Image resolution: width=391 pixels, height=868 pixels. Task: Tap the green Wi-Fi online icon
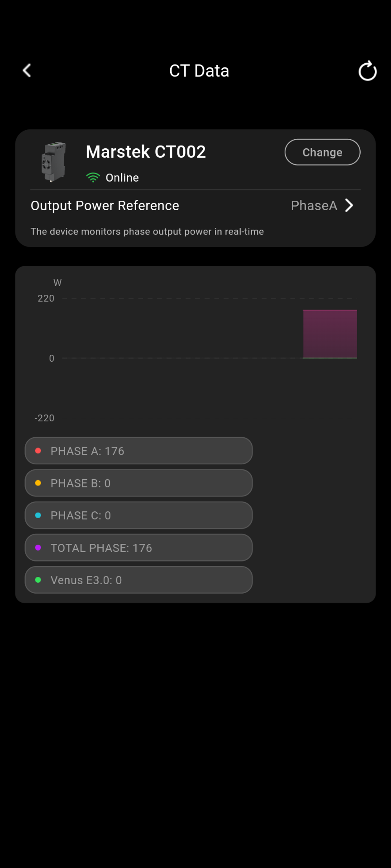(x=93, y=178)
